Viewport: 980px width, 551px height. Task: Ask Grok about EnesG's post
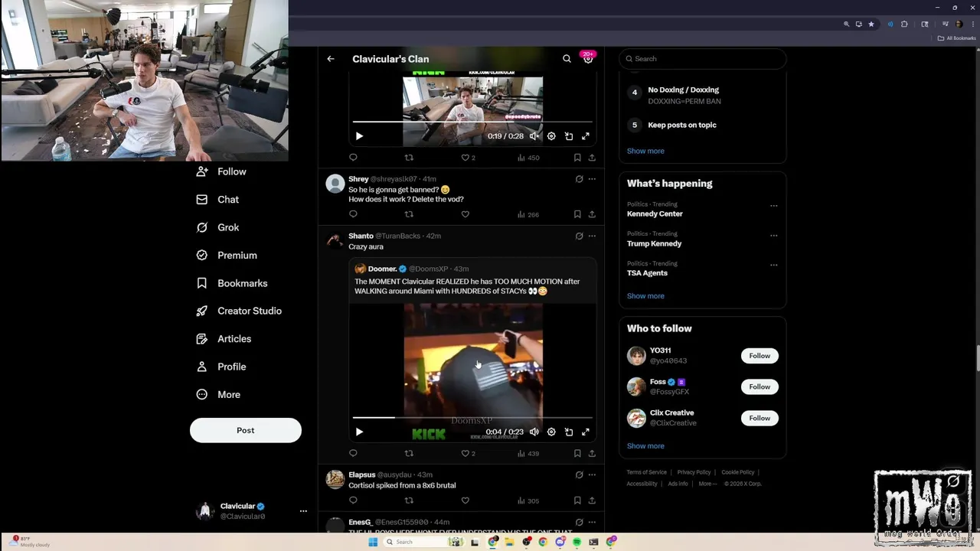(579, 522)
